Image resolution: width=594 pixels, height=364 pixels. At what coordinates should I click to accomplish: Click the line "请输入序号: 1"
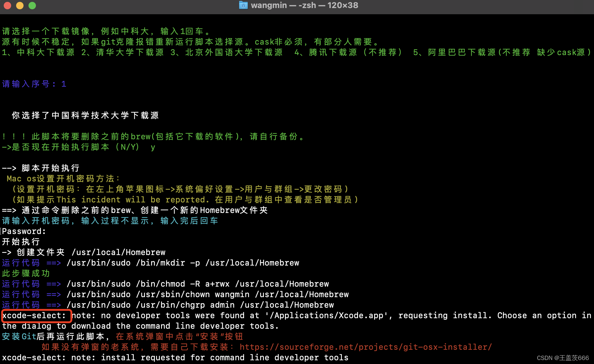(x=34, y=84)
